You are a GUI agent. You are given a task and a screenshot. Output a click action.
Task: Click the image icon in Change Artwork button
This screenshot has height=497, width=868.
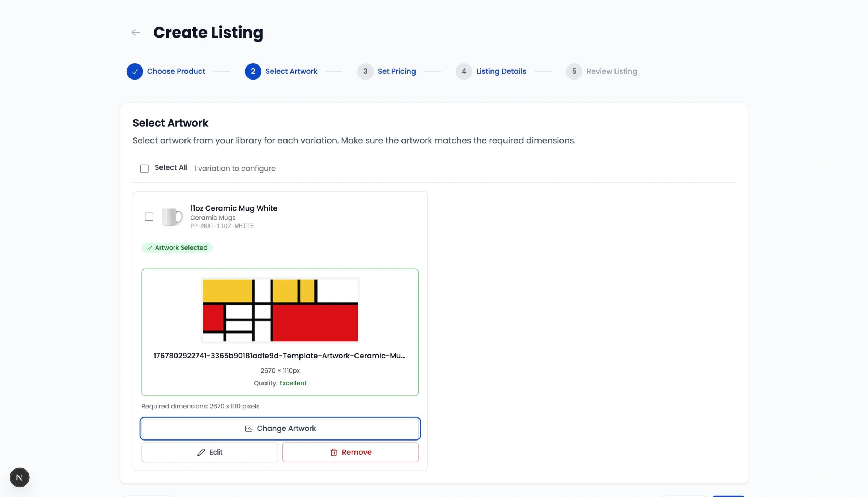click(248, 428)
